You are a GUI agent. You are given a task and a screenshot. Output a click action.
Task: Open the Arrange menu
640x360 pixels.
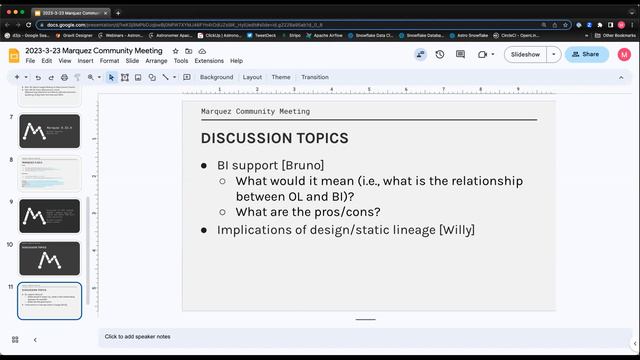[x=156, y=61]
